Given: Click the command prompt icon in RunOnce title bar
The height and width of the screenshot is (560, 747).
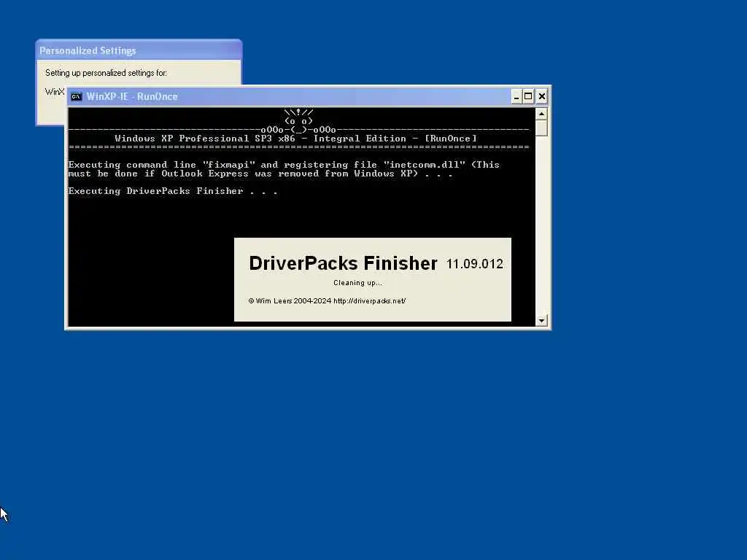Looking at the screenshot, I should pos(76,97).
